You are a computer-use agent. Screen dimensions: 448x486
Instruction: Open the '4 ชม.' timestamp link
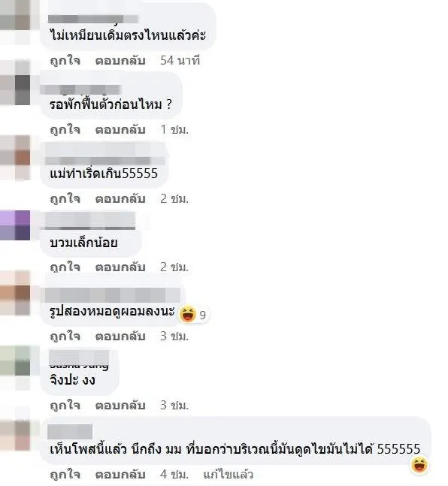point(174,474)
